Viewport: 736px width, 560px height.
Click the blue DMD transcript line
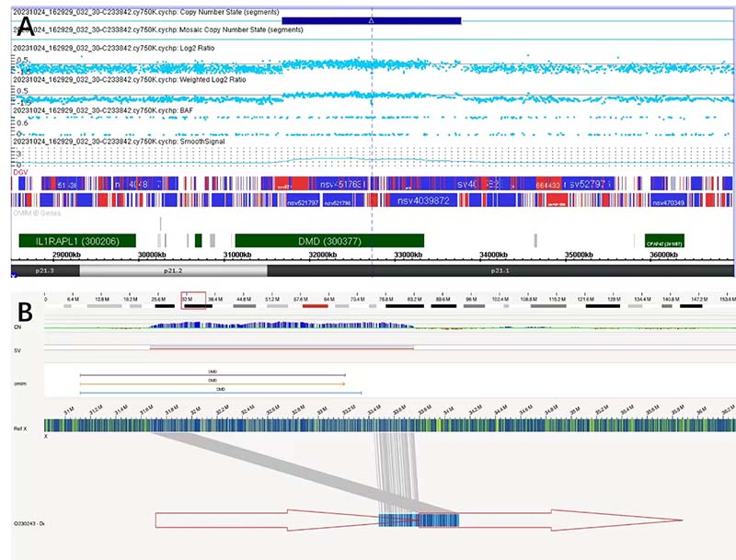coord(221,393)
